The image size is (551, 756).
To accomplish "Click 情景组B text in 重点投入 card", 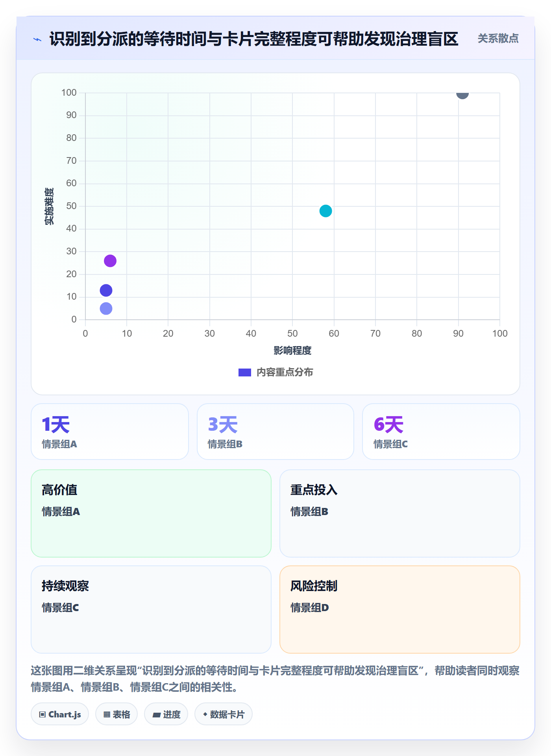I will pos(309,511).
